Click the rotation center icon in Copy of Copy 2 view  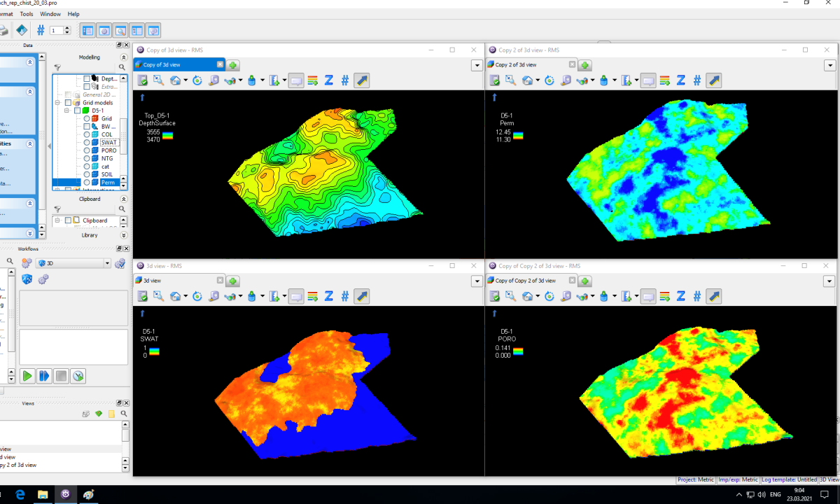(549, 296)
